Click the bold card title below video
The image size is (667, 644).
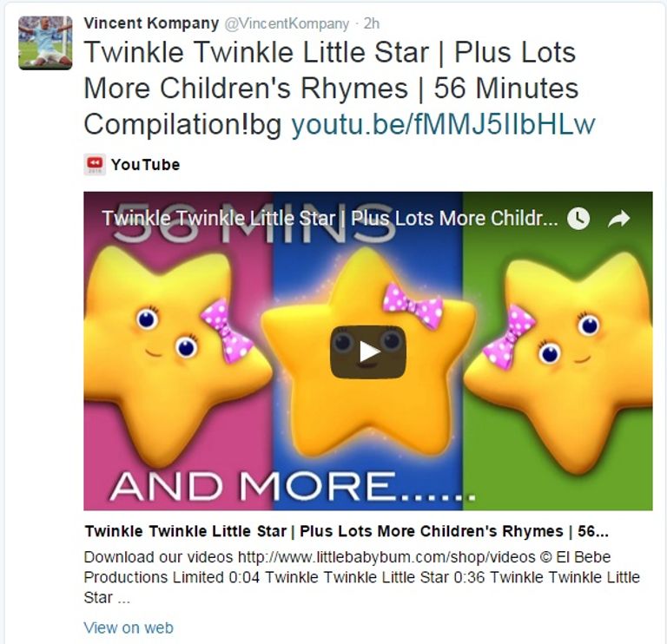pyautogui.click(x=347, y=531)
